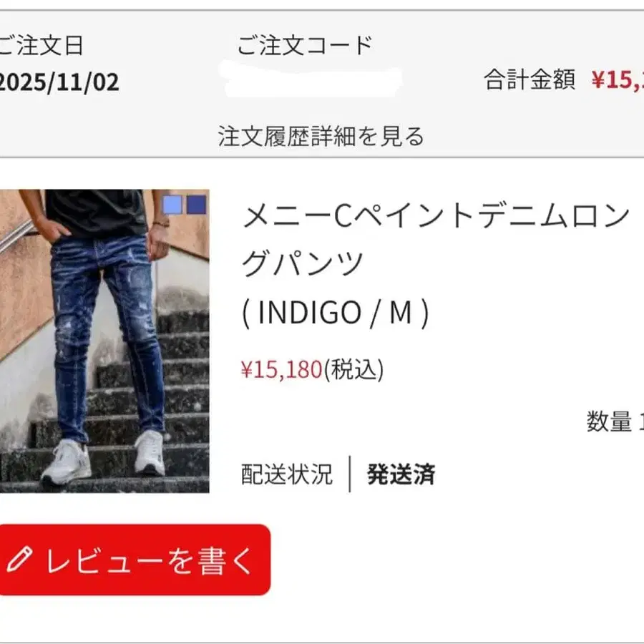Select the dark indigo color swatch

pos(196,205)
